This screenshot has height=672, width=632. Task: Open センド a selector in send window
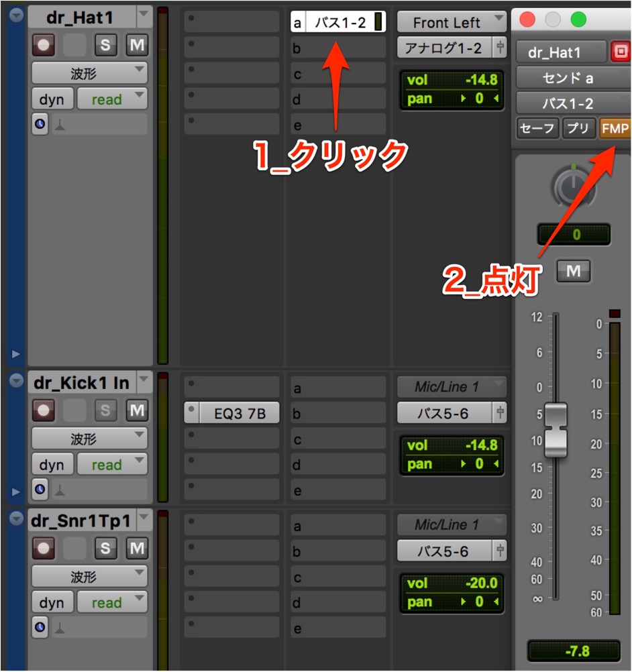click(x=572, y=78)
